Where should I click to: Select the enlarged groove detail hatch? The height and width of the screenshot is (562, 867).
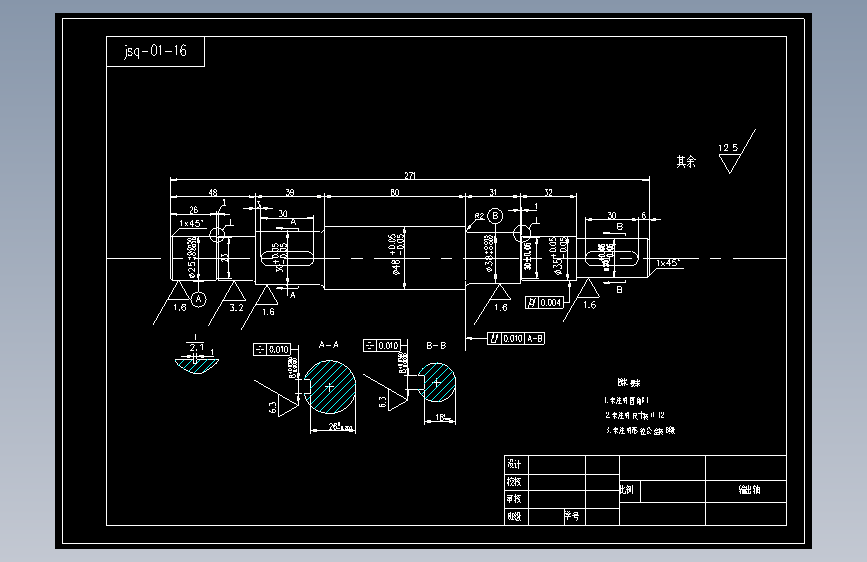coord(196,366)
